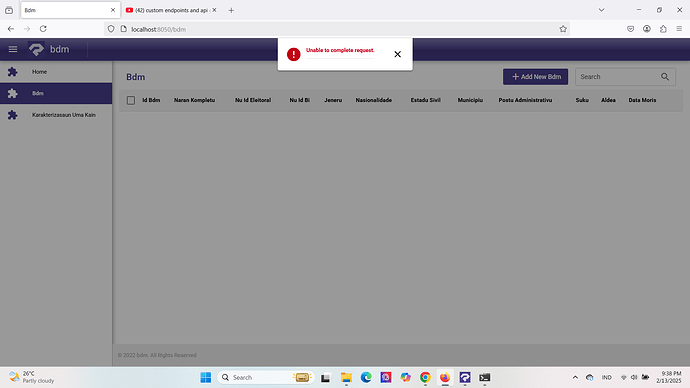
Task: Click the search magnifier icon
Action: point(665,77)
